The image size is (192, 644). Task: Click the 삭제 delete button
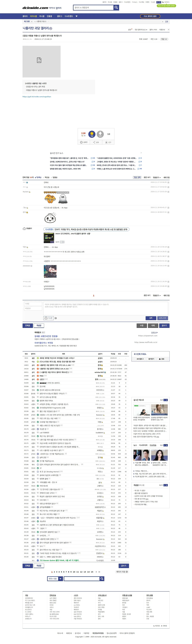click(x=153, y=325)
